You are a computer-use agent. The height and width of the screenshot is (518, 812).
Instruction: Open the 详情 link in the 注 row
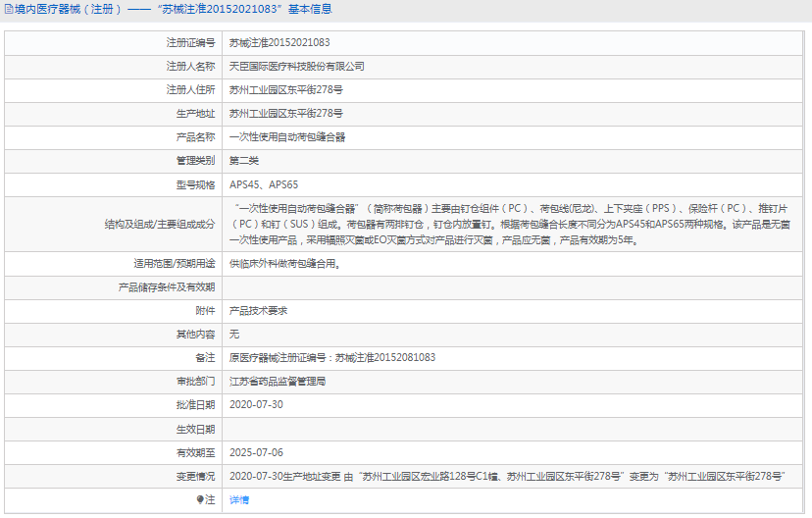[239, 500]
